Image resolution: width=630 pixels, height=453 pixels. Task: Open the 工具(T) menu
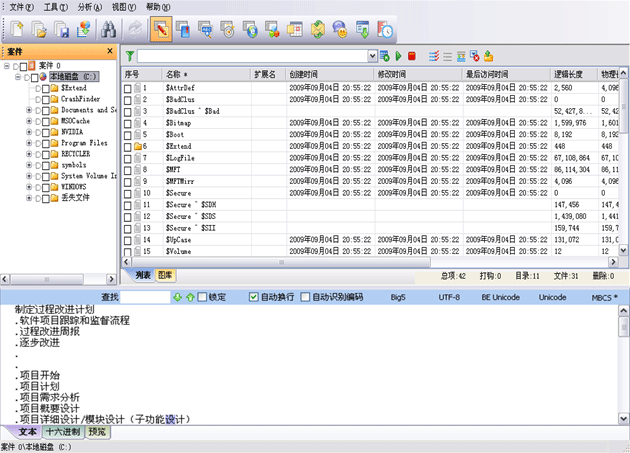click(56, 7)
